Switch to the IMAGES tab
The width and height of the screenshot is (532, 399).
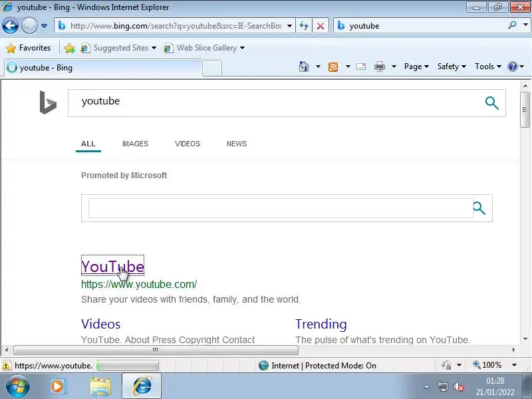pyautogui.click(x=135, y=144)
